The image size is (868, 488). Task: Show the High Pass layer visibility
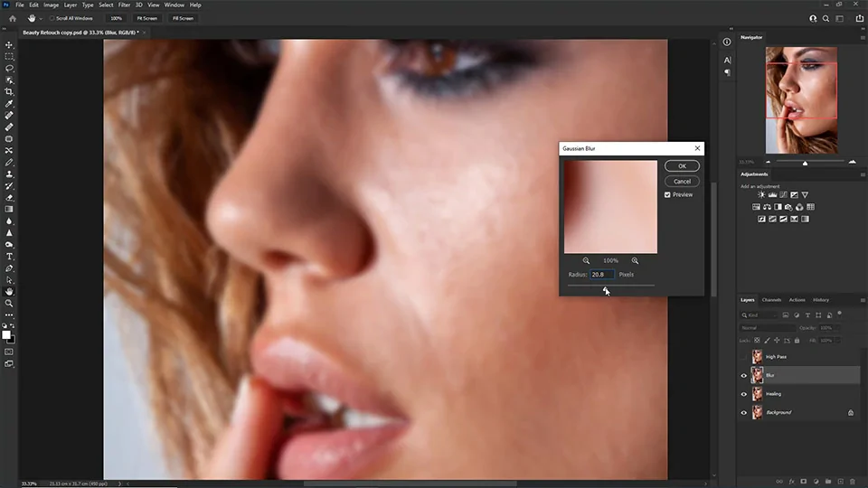pyautogui.click(x=744, y=357)
